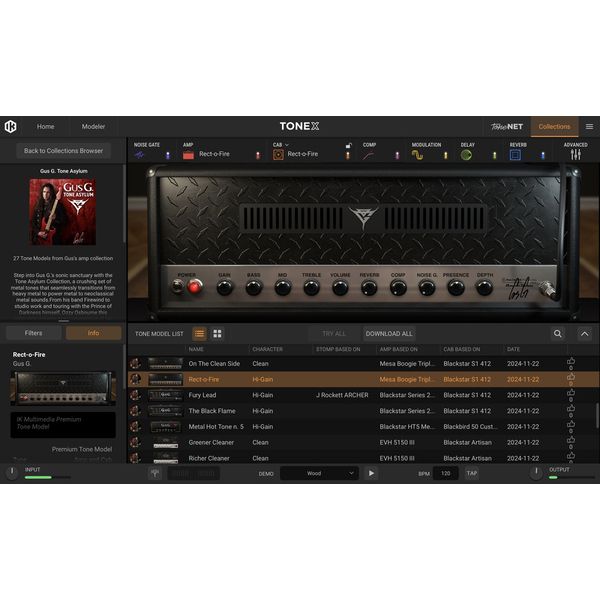Toggle the Reverb power LED
The height and width of the screenshot is (600, 600).
click(543, 155)
